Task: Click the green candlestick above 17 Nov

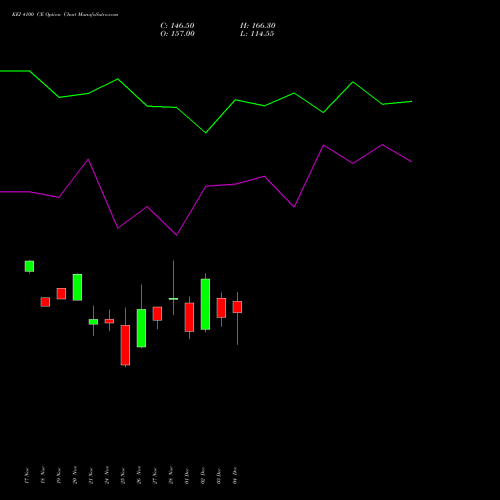Action: [x=29, y=266]
